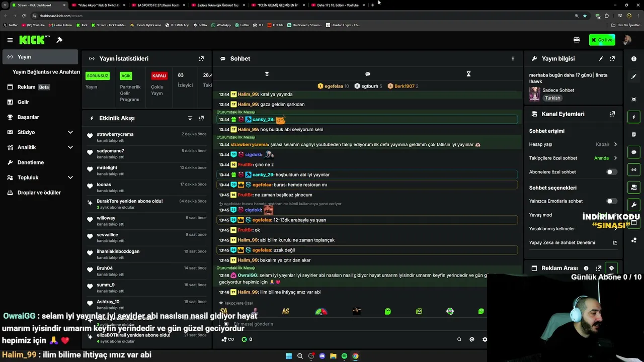Click the Kick logo
Viewport: 644px width, 362px height.
pos(34,40)
